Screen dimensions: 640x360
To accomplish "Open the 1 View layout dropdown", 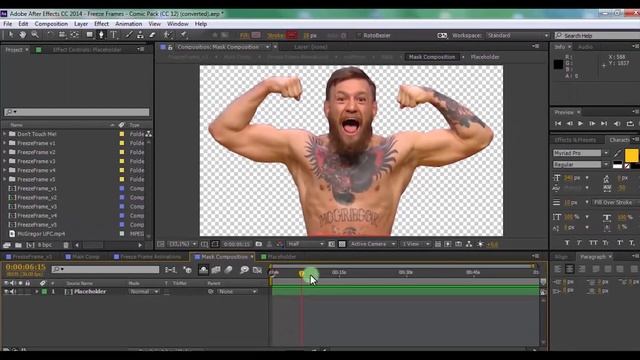I will pyautogui.click(x=415, y=244).
